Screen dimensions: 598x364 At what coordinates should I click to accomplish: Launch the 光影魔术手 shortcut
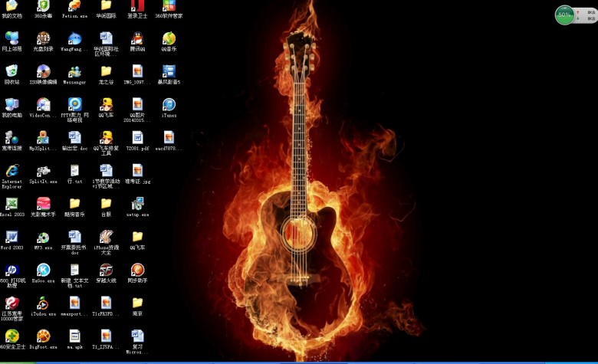tap(43, 204)
